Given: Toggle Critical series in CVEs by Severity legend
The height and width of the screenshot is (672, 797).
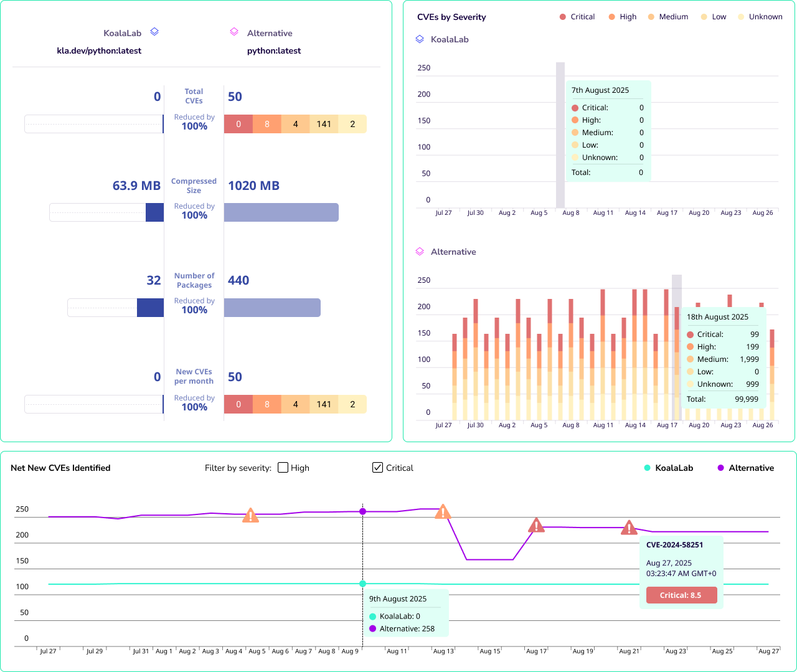Looking at the screenshot, I should pos(577,17).
